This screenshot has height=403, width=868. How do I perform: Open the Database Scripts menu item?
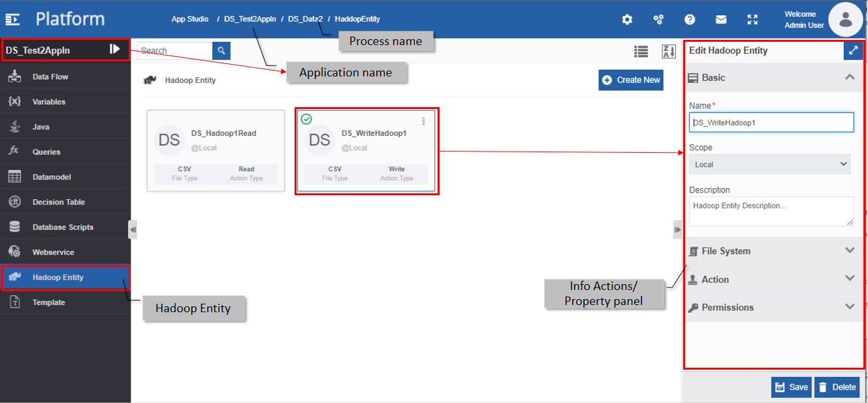65,227
